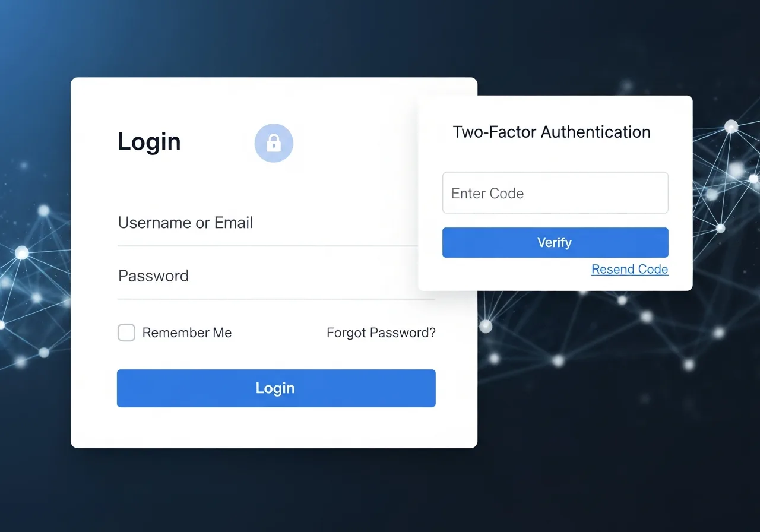Image resolution: width=760 pixels, height=532 pixels.
Task: Select the Enter Code input box
Action: (555, 193)
